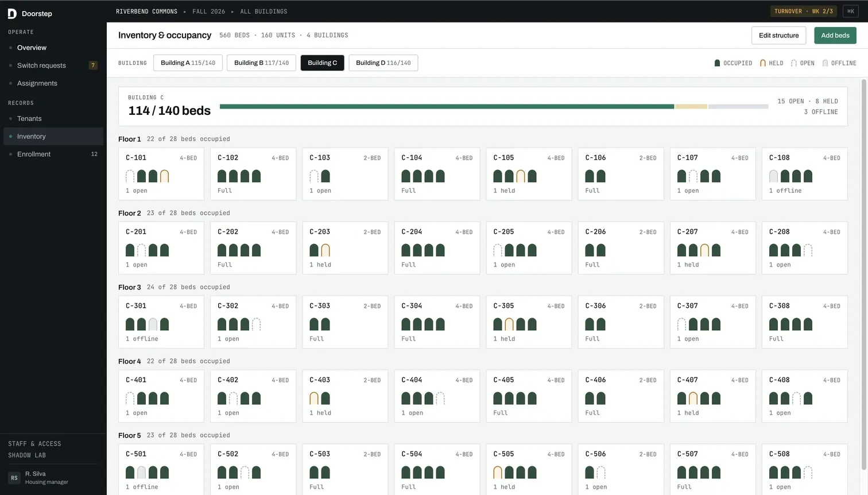Click the held bed icon in C-505
Viewport: 868px width, 495px height.
(x=498, y=473)
